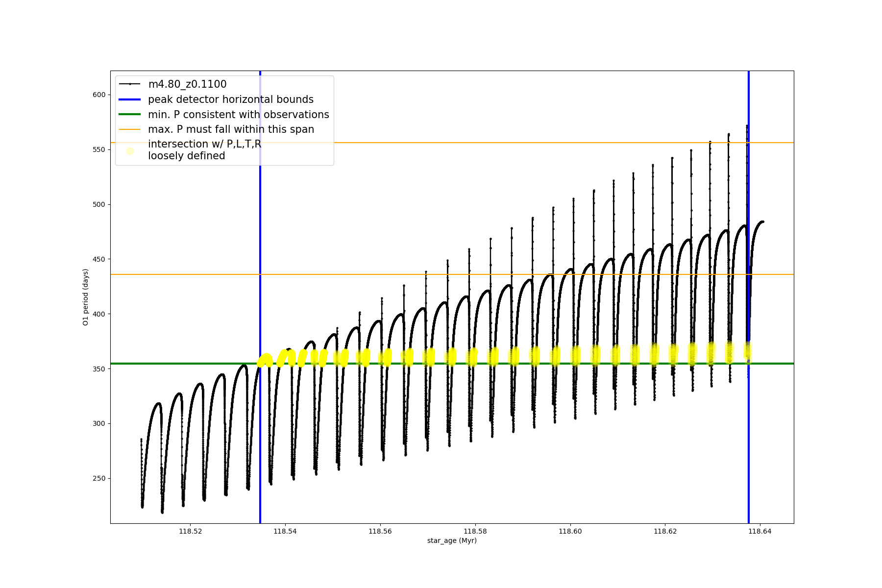Click the orange line swatch in the legend

(x=130, y=129)
